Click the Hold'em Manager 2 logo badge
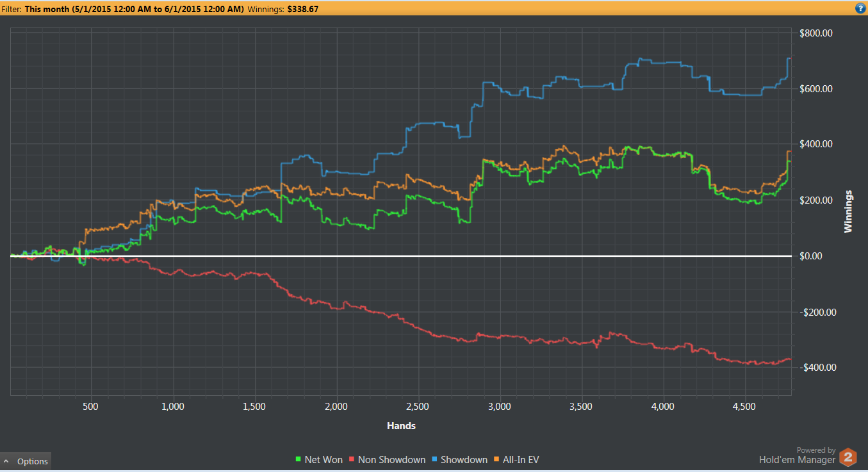The height and width of the screenshot is (472, 868). [x=848, y=457]
